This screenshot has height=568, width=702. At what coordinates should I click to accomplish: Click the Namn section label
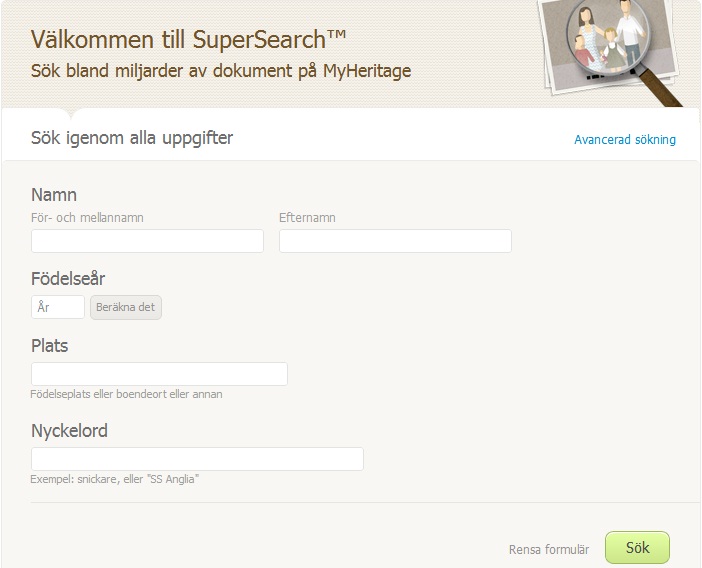click(54, 195)
